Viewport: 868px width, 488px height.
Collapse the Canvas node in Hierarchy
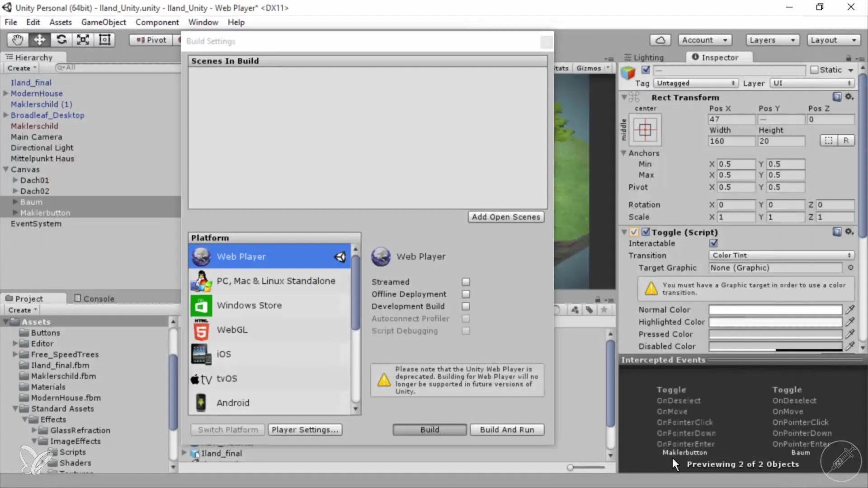pos(6,169)
